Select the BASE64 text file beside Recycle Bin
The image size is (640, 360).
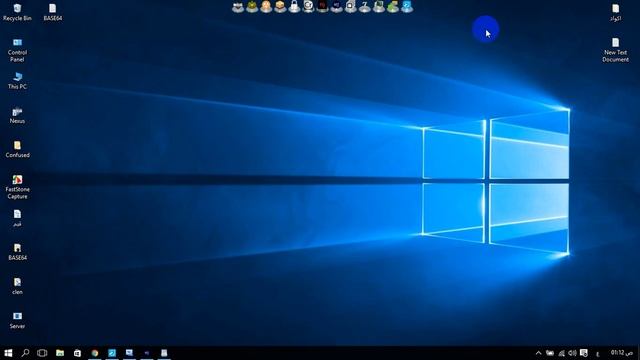click(53, 12)
